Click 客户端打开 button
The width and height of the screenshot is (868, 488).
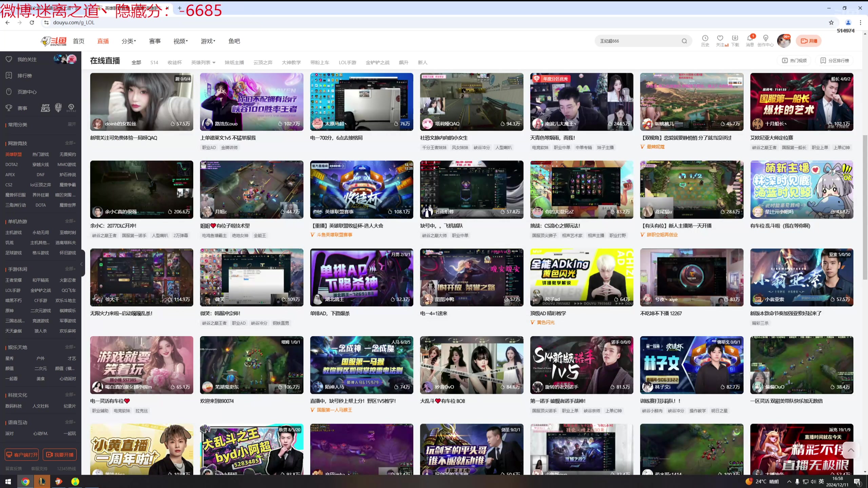point(22,455)
